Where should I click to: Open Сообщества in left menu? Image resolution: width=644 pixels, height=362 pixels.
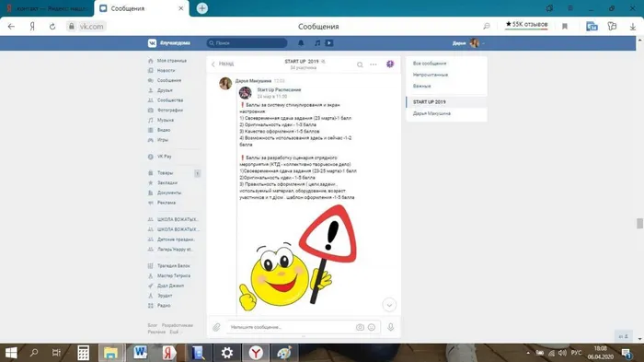pos(170,100)
